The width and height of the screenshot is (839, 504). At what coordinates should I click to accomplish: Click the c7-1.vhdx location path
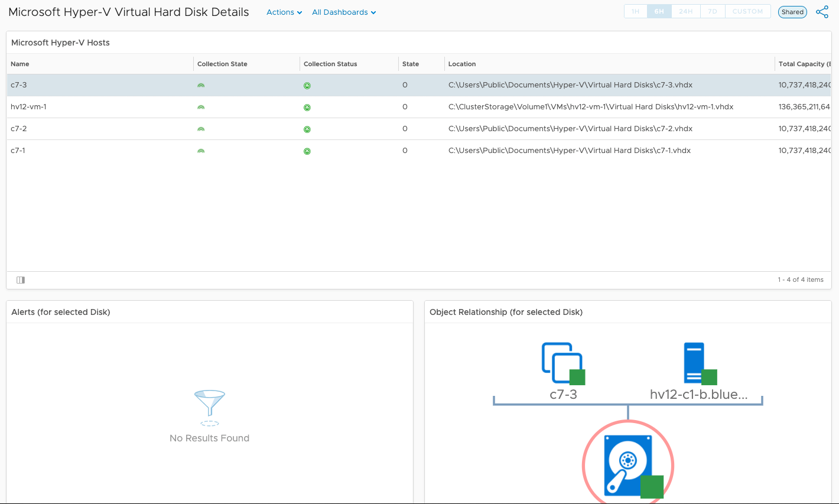tap(570, 151)
